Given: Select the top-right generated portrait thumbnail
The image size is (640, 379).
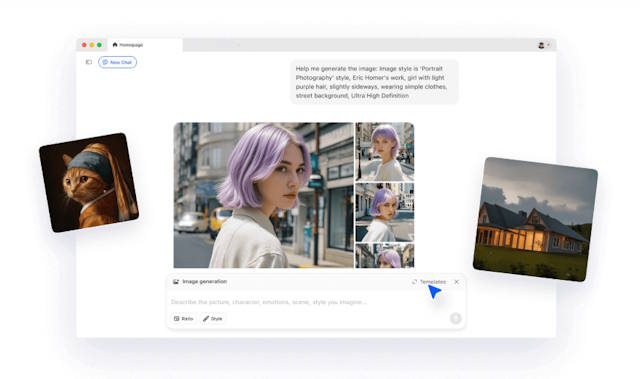Looking at the screenshot, I should click(384, 151).
